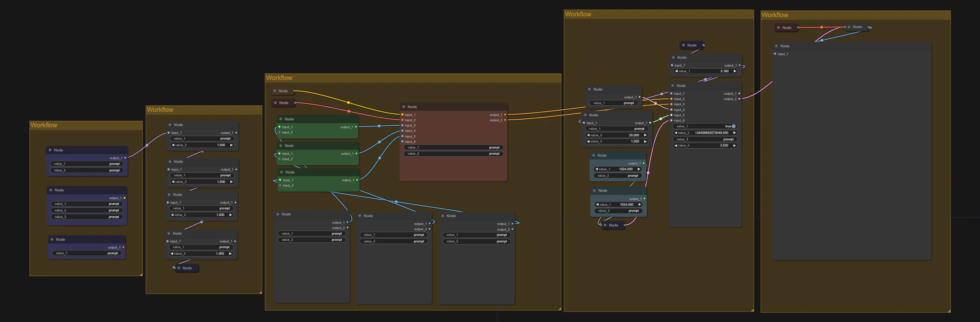The width and height of the screenshot is (980, 322).
Task: Click midpoint dot on the yellow wire
Action: [x=348, y=102]
